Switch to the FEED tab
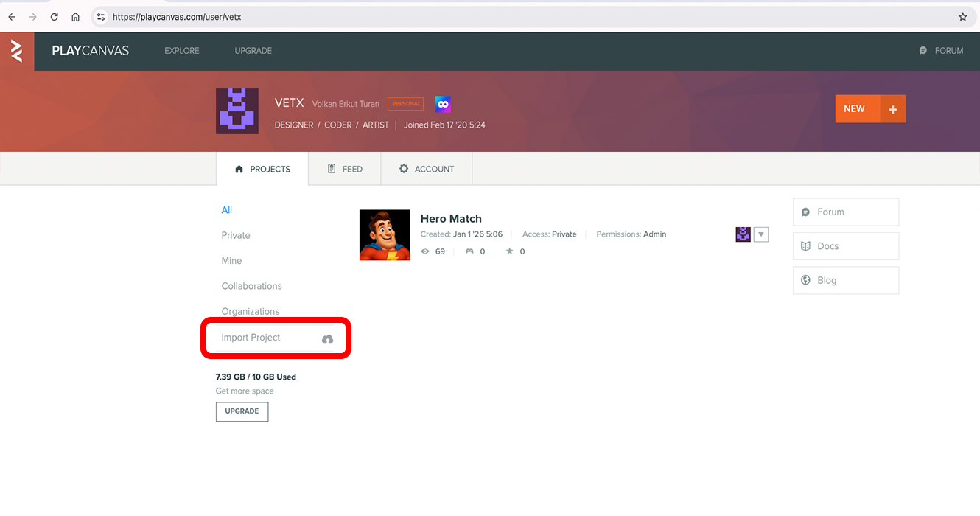Viewport: 980px width, 516px height. point(345,169)
